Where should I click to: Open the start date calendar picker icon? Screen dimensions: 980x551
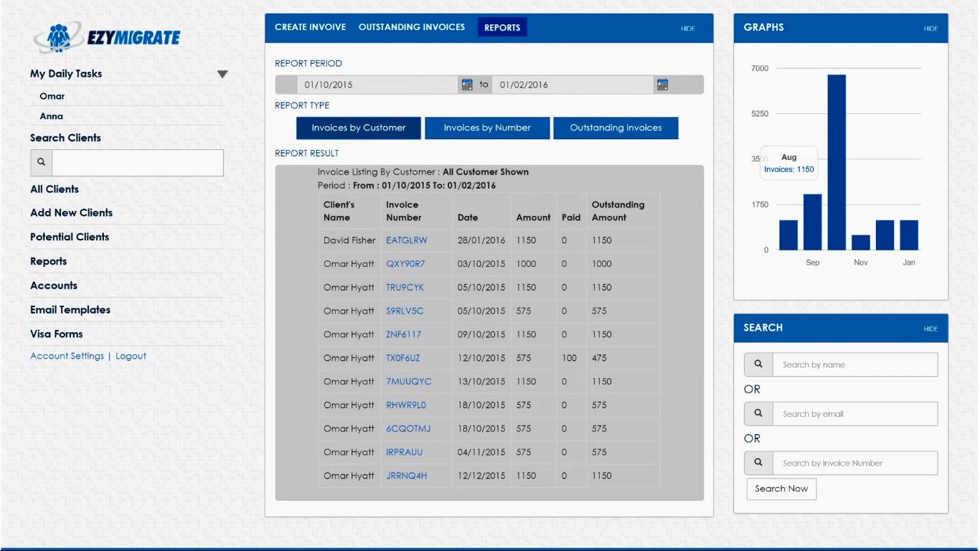pos(467,85)
